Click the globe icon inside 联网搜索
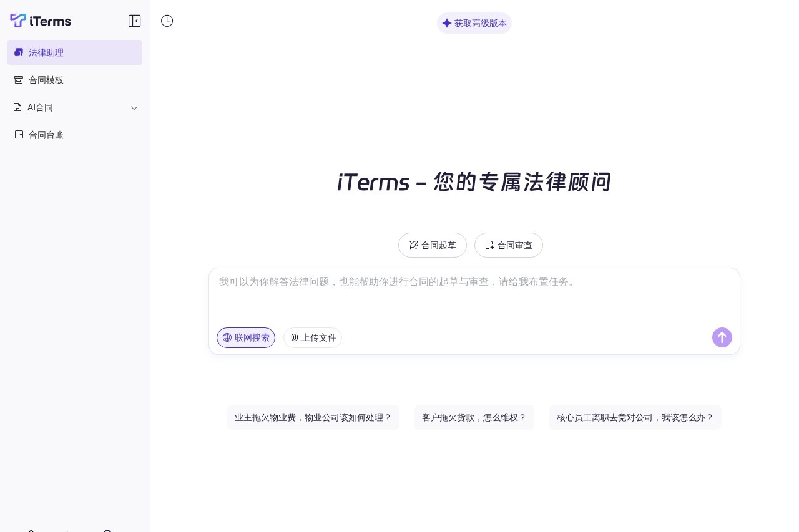799x532 pixels. pos(227,337)
